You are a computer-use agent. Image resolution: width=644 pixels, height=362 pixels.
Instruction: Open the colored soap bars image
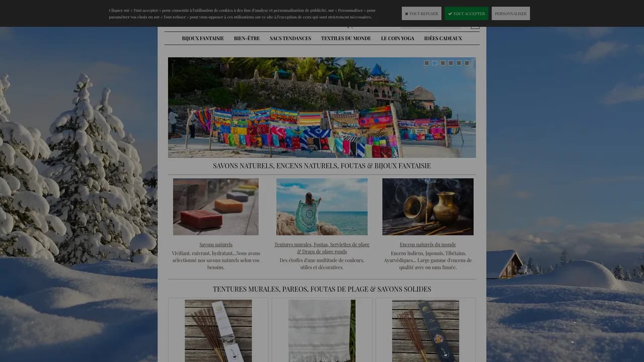216,207
